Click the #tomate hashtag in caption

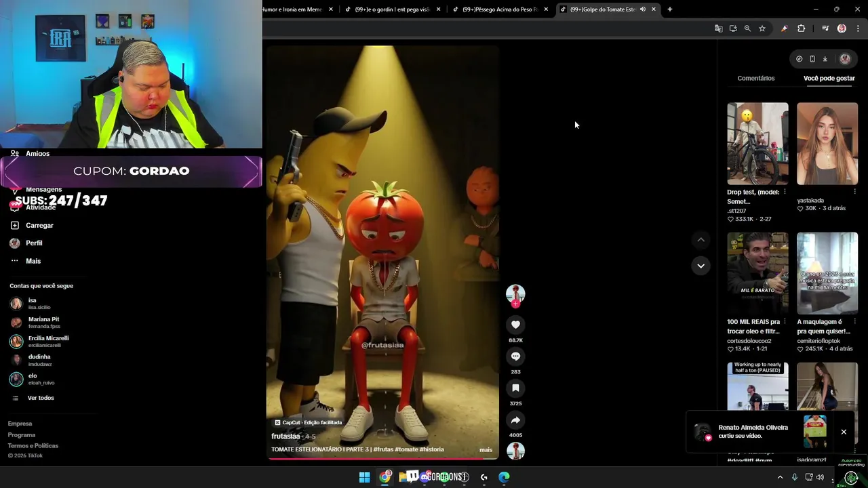click(x=405, y=450)
